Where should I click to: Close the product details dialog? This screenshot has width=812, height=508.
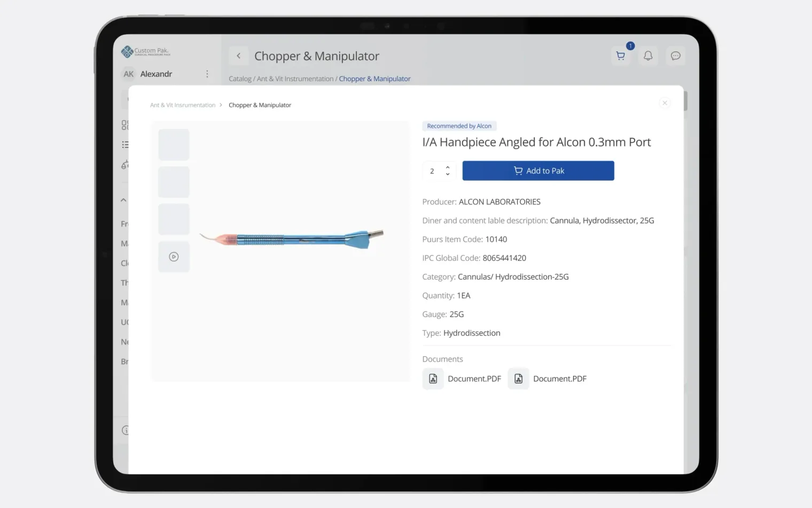[665, 103]
